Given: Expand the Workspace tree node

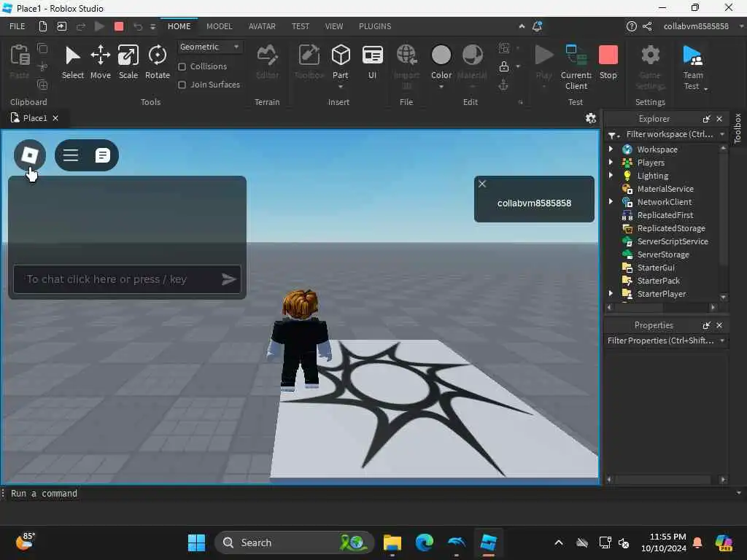Looking at the screenshot, I should (x=611, y=149).
